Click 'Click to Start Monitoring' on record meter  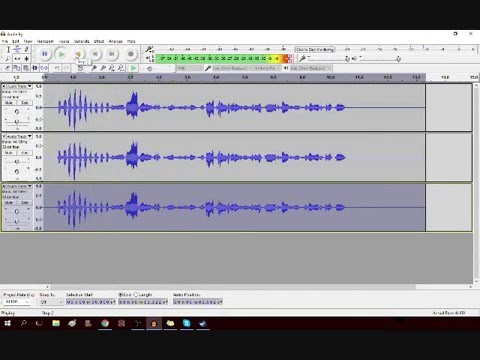pyautogui.click(x=315, y=49)
